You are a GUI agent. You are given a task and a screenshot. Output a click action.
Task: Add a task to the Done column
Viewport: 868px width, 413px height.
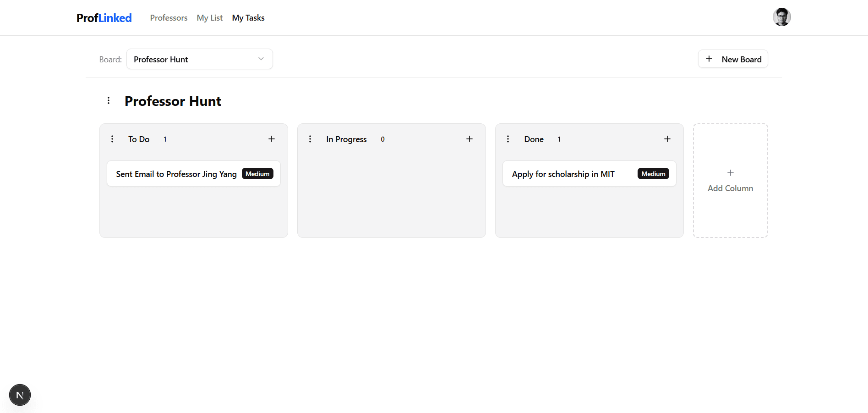tap(667, 139)
